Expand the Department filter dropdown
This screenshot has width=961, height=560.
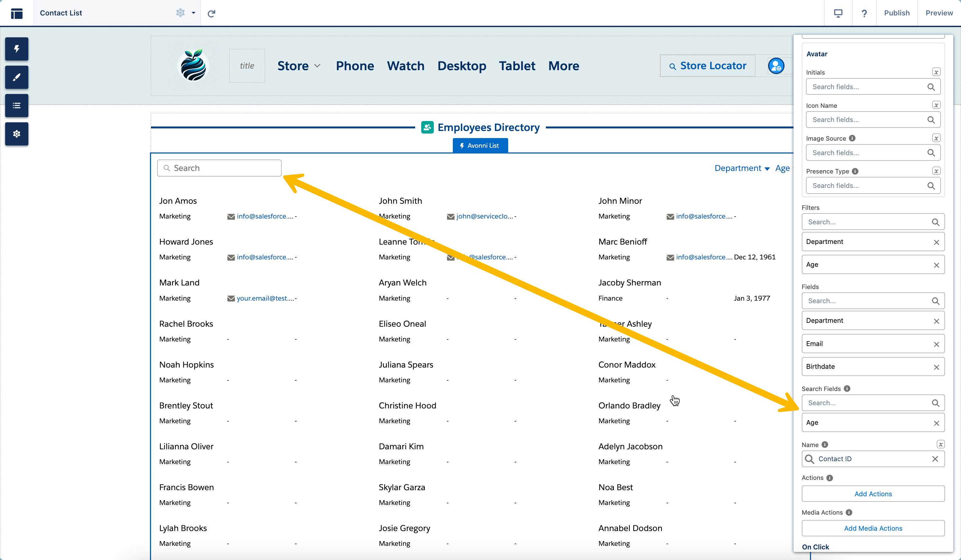742,168
